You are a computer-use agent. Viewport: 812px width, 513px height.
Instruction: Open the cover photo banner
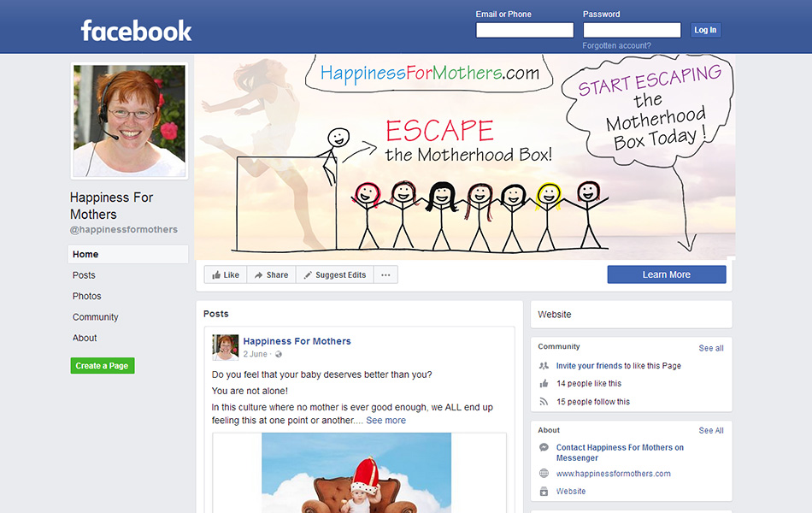coord(465,157)
